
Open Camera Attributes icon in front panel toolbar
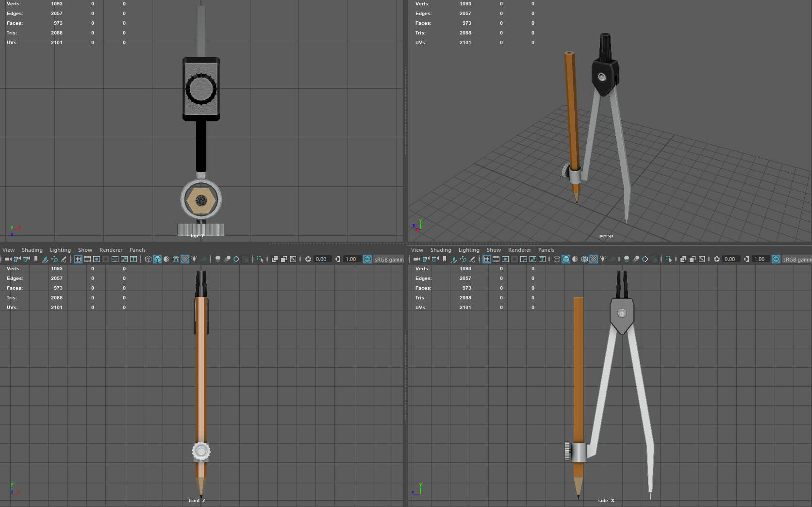point(26,259)
